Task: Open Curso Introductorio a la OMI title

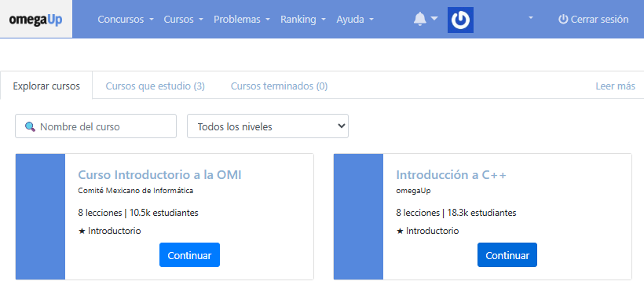Action: click(x=159, y=175)
